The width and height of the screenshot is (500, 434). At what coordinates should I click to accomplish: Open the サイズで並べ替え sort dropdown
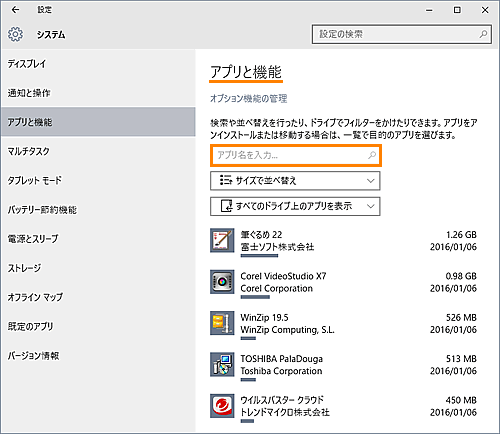click(295, 181)
